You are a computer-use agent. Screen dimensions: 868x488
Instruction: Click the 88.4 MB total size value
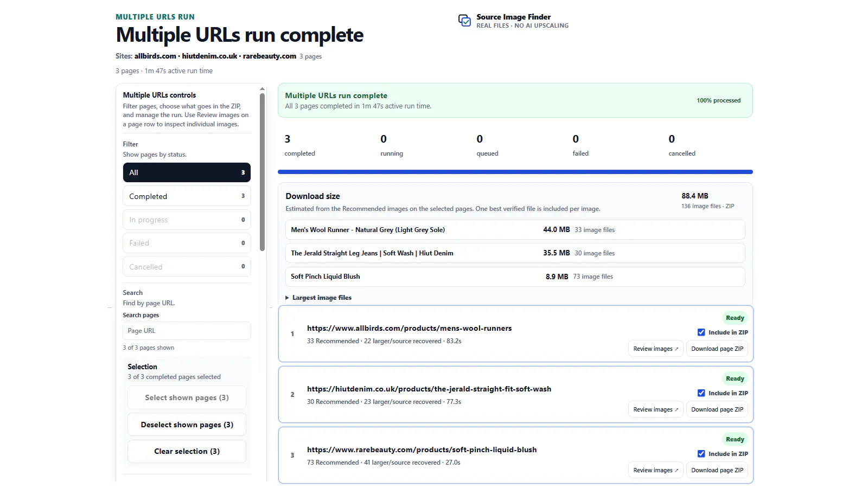tap(695, 196)
